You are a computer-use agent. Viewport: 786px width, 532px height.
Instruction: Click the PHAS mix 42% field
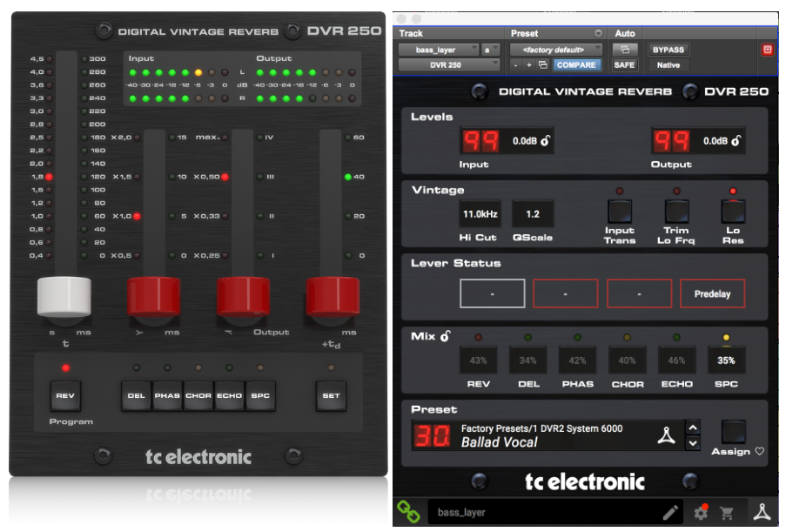point(577,360)
